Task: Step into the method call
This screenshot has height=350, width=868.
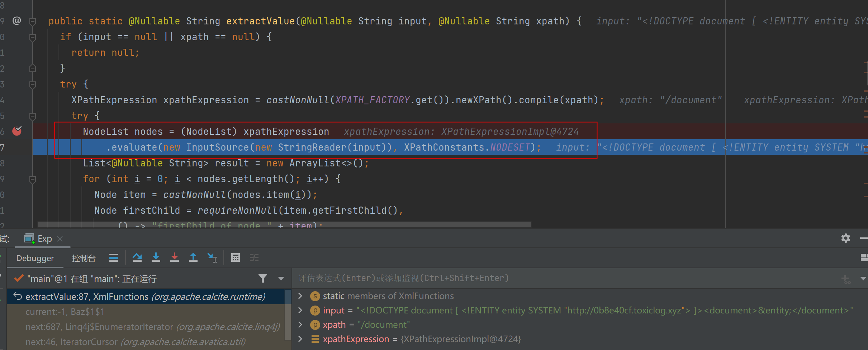Action: tap(156, 257)
